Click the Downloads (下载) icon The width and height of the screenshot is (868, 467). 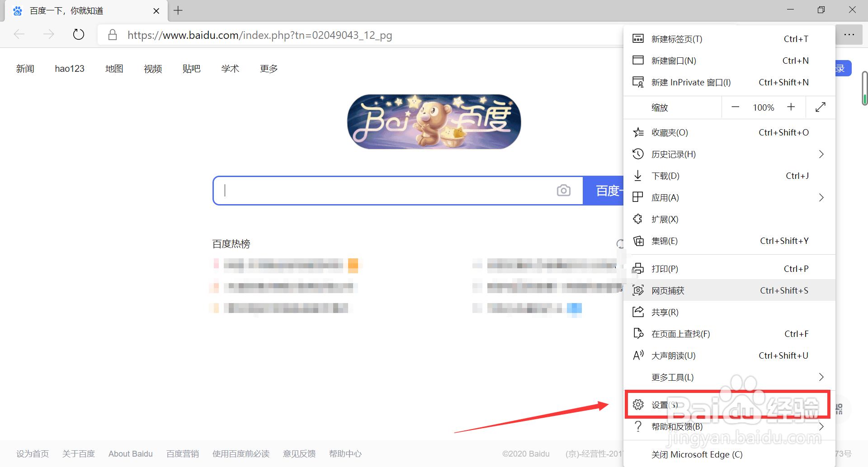638,176
